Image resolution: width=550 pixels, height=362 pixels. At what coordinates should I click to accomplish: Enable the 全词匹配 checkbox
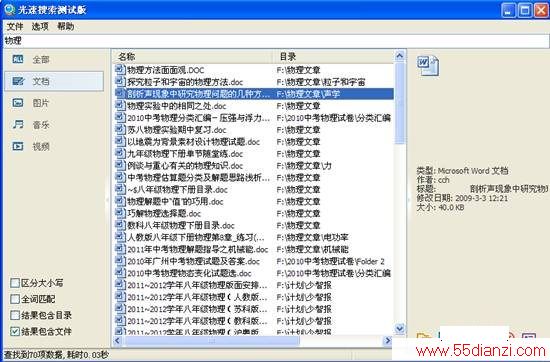click(15, 299)
